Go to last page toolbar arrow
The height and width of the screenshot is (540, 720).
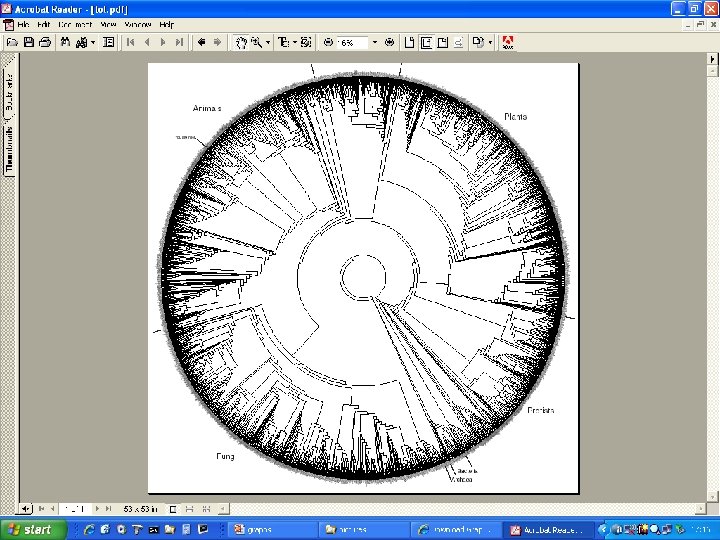(x=179, y=43)
